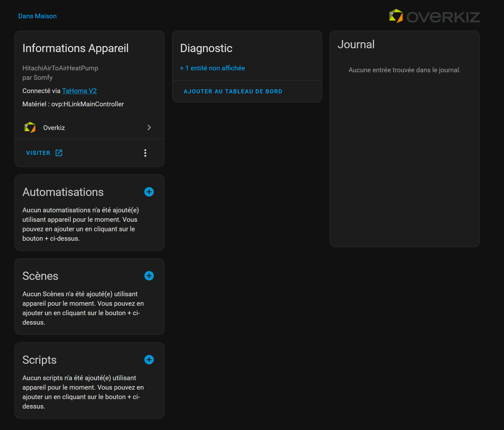Viewport: 504px width, 430px height.
Task: Select the Overkiz integration label
Action: (x=54, y=128)
